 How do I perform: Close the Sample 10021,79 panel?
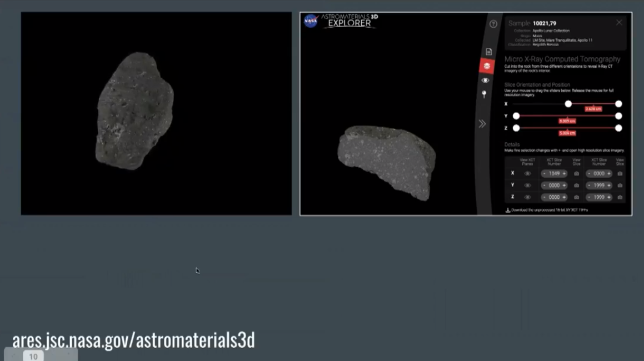point(619,23)
